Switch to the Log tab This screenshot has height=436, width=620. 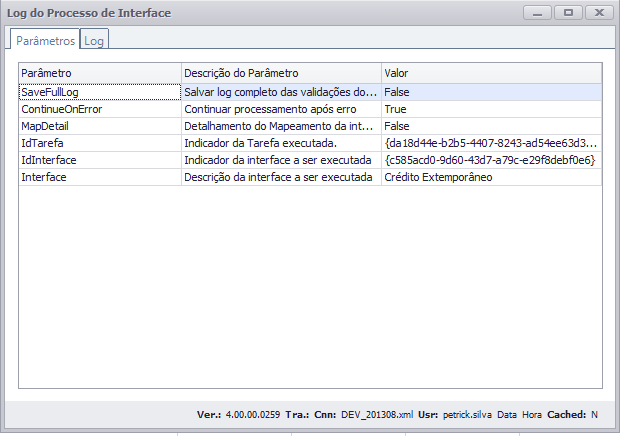click(94, 40)
